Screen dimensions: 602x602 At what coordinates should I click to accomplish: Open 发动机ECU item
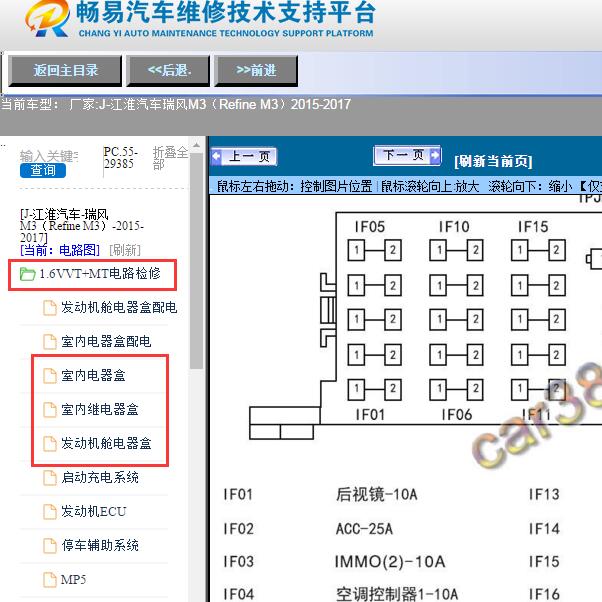[93, 511]
